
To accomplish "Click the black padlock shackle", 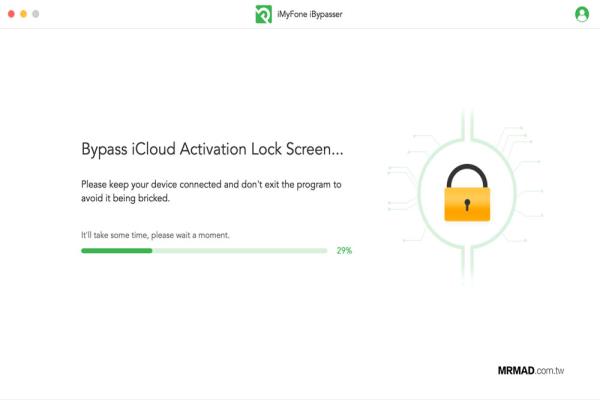I will [467, 175].
